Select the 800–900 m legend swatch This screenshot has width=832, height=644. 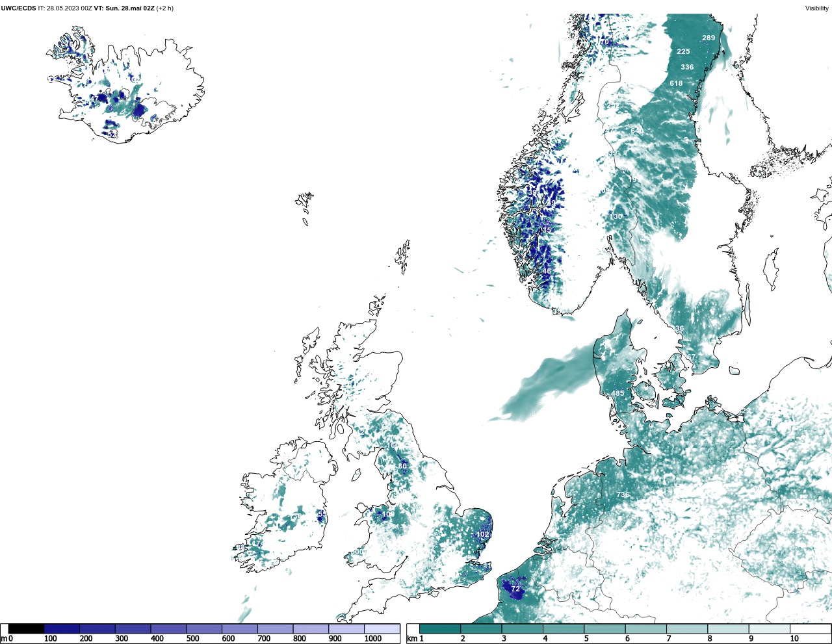(x=311, y=629)
